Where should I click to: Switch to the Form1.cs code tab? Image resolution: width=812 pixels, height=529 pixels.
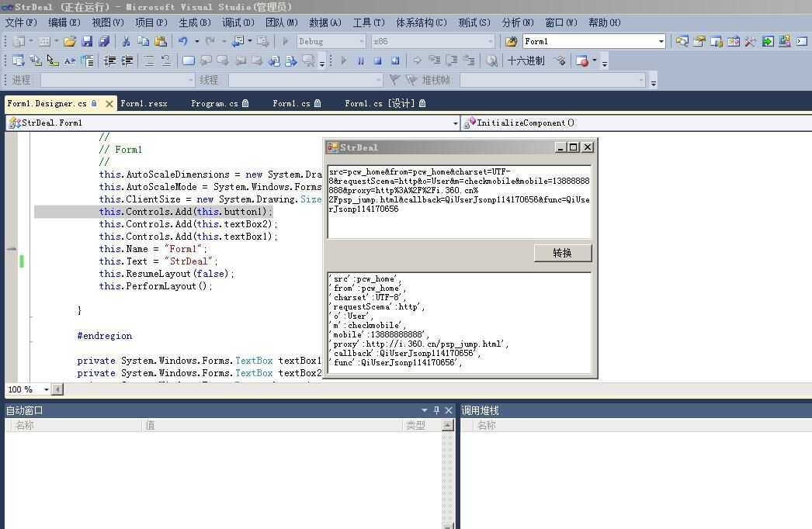tap(297, 103)
